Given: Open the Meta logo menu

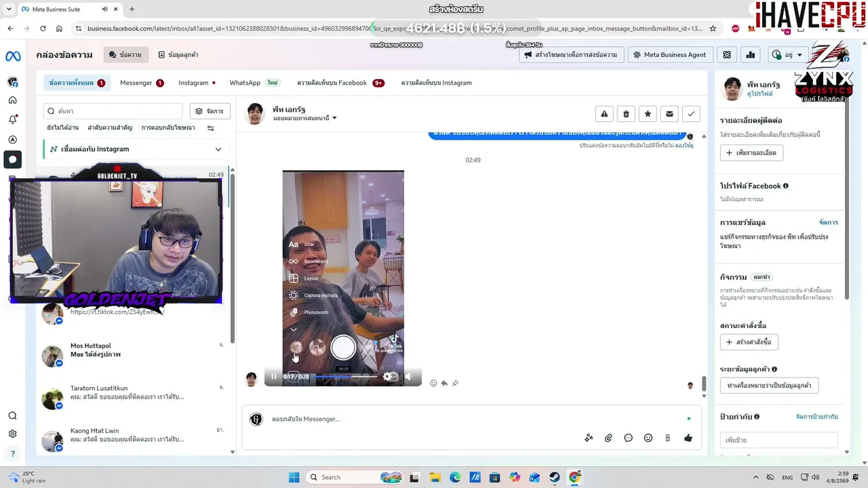Looking at the screenshot, I should [13, 56].
